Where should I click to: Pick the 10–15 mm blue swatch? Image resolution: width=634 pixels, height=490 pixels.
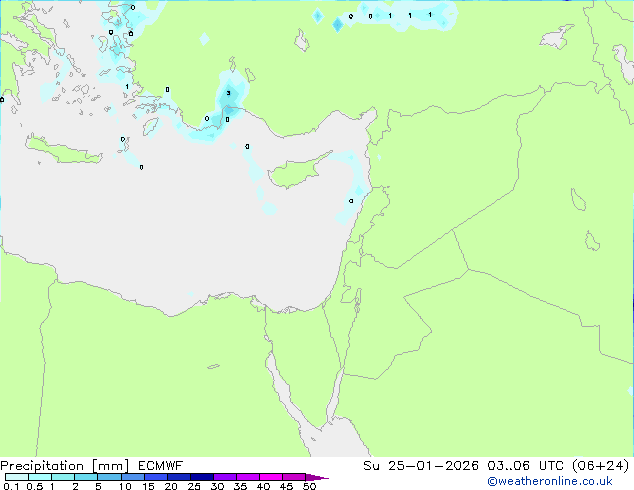[x=132, y=477]
